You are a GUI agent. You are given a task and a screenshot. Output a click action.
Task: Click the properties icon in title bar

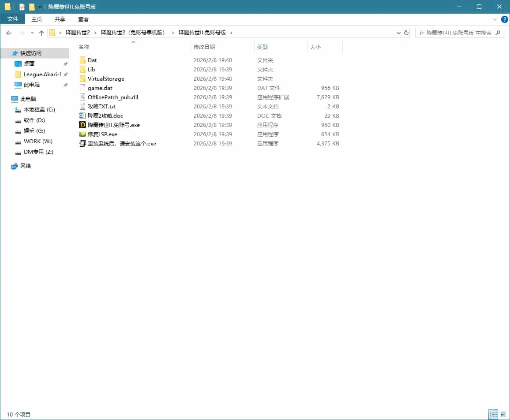coord(22,7)
